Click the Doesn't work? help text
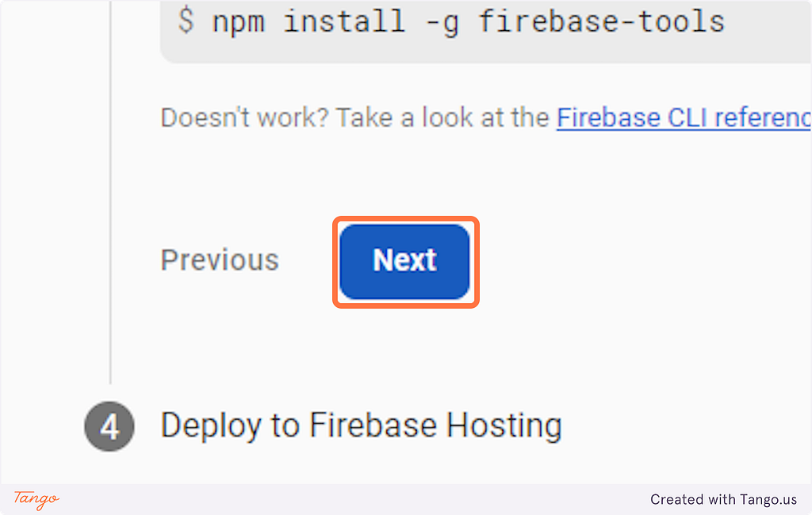Screen dimensions: 812x515 pos(244,118)
